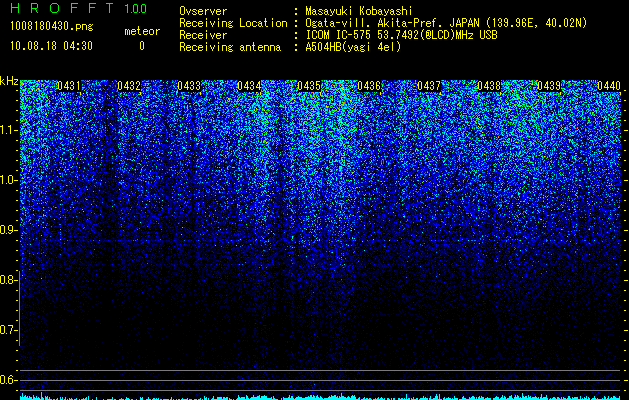The width and height of the screenshot is (629, 400).
Task: Click the 0.9 frequency axis label
Action: (8, 230)
